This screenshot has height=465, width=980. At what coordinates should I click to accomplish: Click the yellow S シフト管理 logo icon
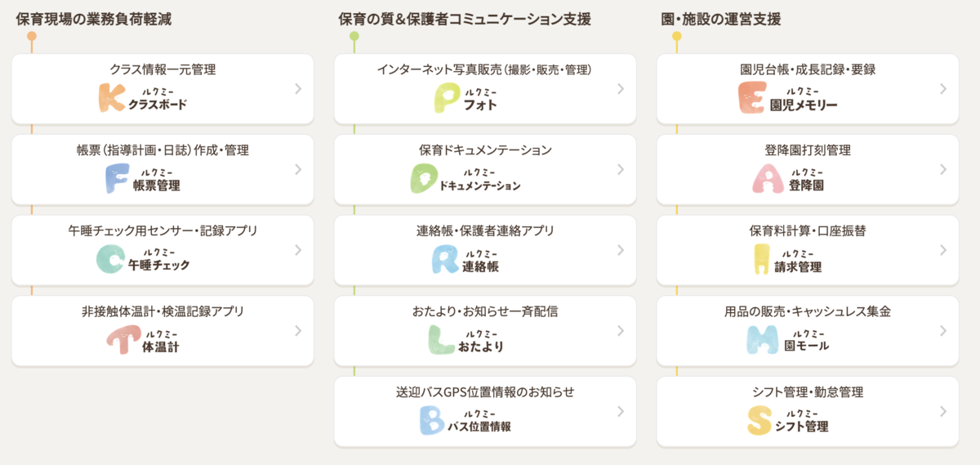(759, 420)
